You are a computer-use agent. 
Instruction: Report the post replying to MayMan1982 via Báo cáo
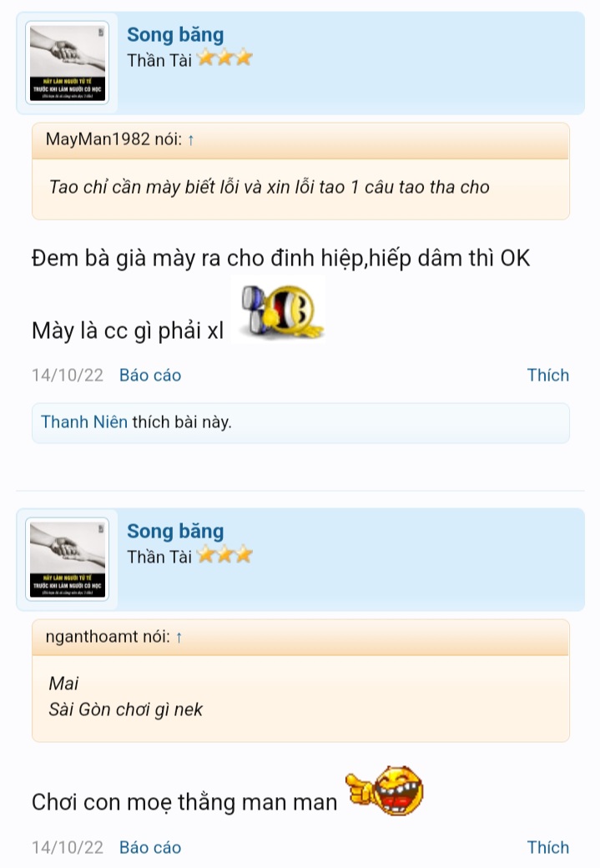tap(150, 376)
